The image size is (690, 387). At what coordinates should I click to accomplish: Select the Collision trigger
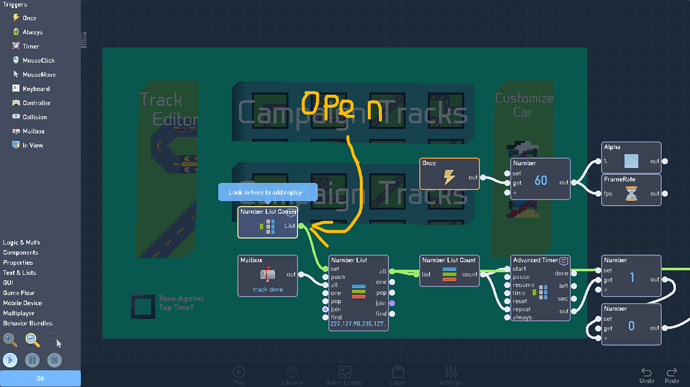[x=29, y=117]
